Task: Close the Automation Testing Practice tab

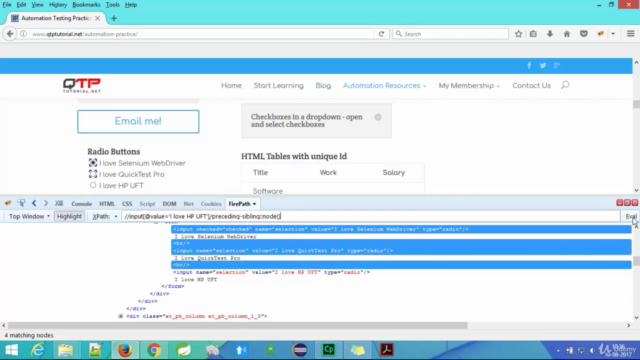Action: [x=98, y=18]
